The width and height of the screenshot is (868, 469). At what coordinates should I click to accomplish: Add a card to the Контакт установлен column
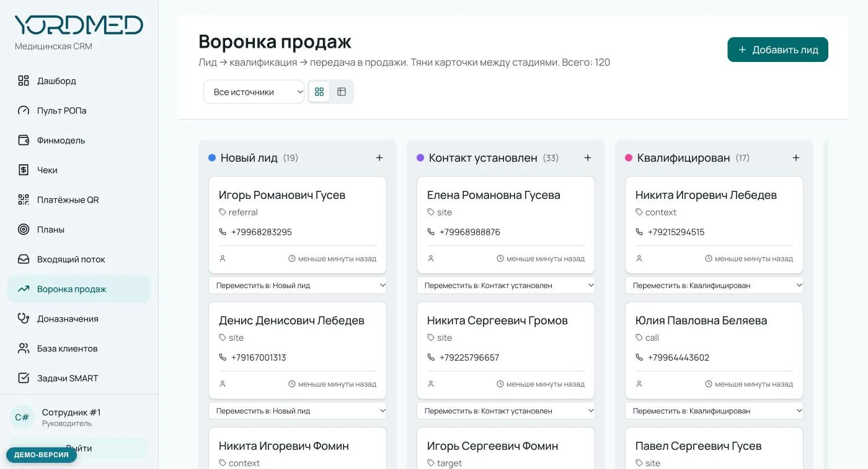[x=588, y=158]
